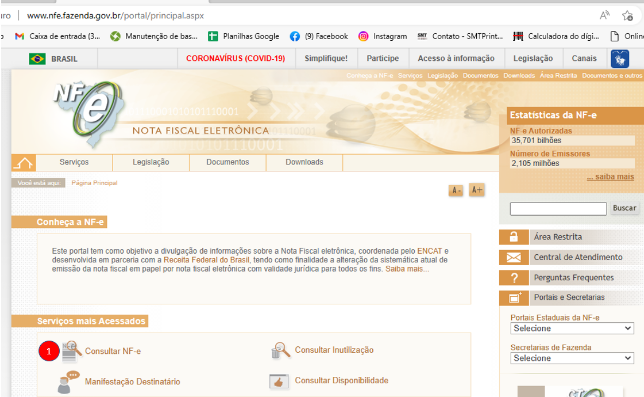Open the Consultar Disponibilidade link
The width and height of the screenshot is (644, 397).
(341, 381)
